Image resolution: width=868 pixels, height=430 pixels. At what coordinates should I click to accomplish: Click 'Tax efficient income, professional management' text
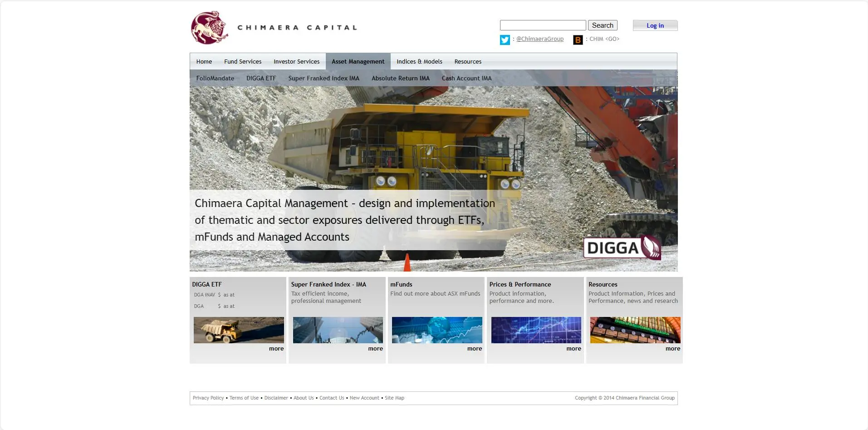coord(326,297)
